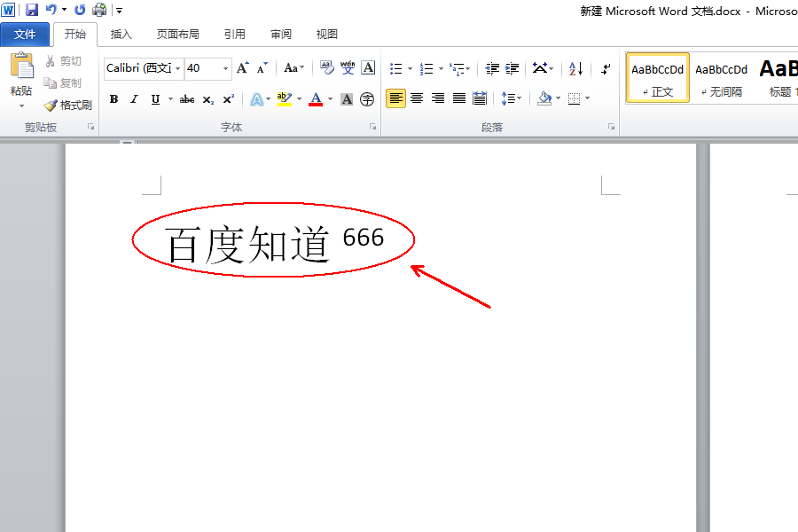Viewport: 798px width, 532px height.
Task: Click the Enclose Characters icon
Action: (367, 99)
